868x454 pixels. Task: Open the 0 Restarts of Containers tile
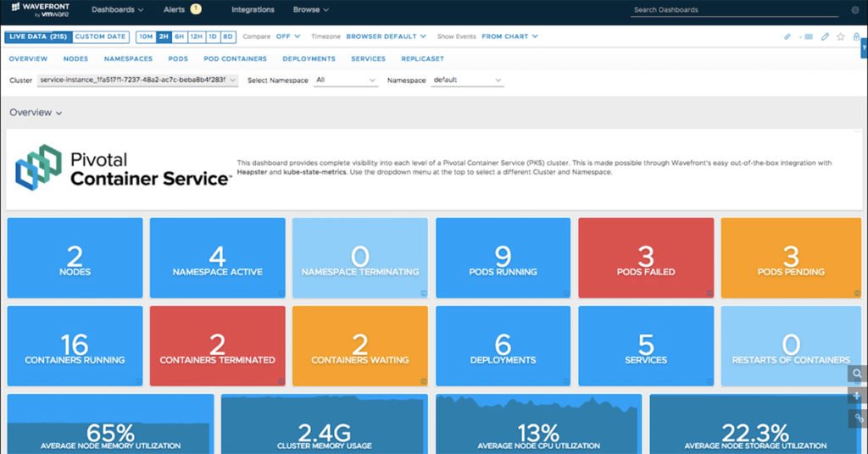click(x=791, y=346)
